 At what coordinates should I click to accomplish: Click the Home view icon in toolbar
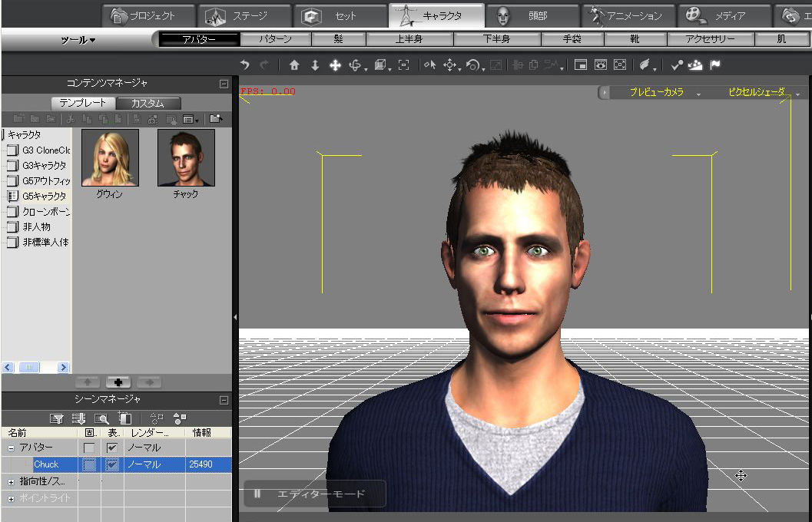294,66
